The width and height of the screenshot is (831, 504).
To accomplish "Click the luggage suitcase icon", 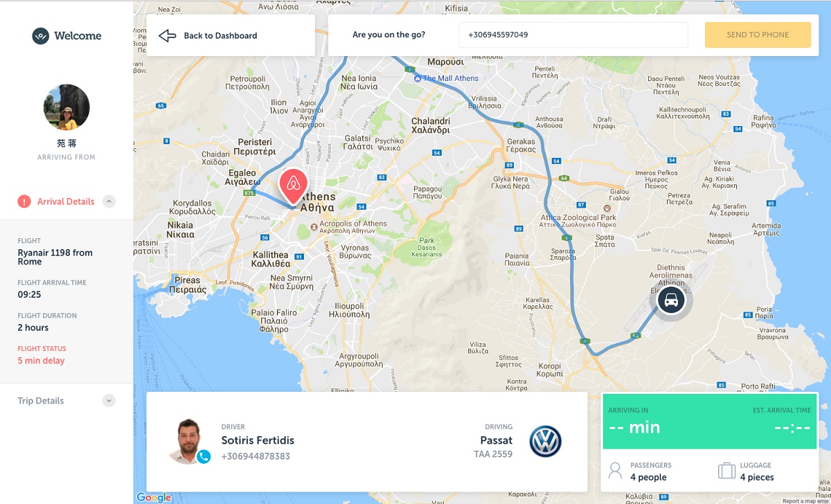I will [x=726, y=471].
